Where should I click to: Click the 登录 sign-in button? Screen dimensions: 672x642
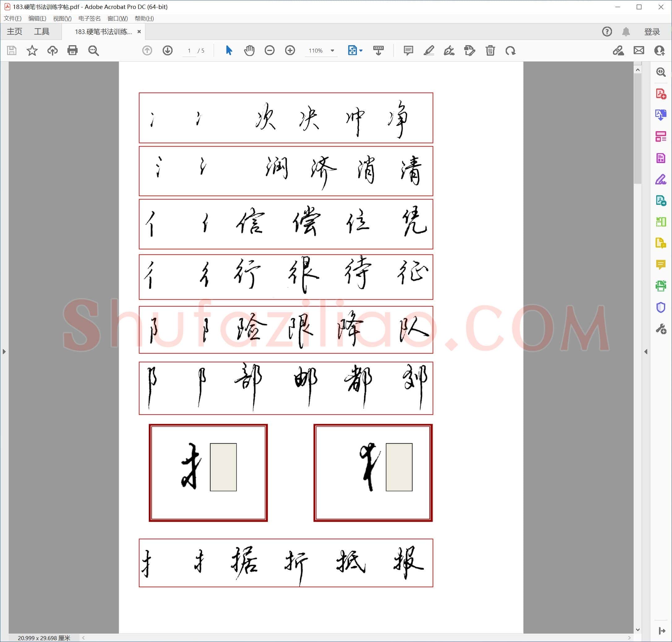652,32
